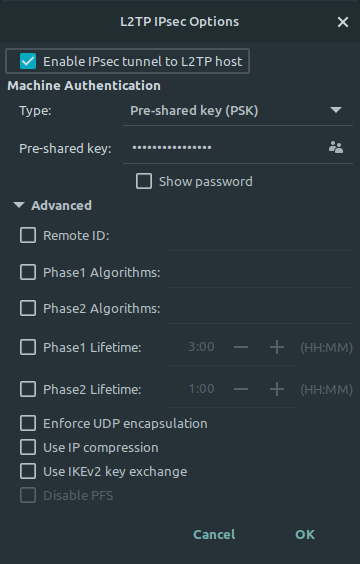Increase Phase1 Lifetime with plus button
This screenshot has height=564, width=360.
pos(277,347)
